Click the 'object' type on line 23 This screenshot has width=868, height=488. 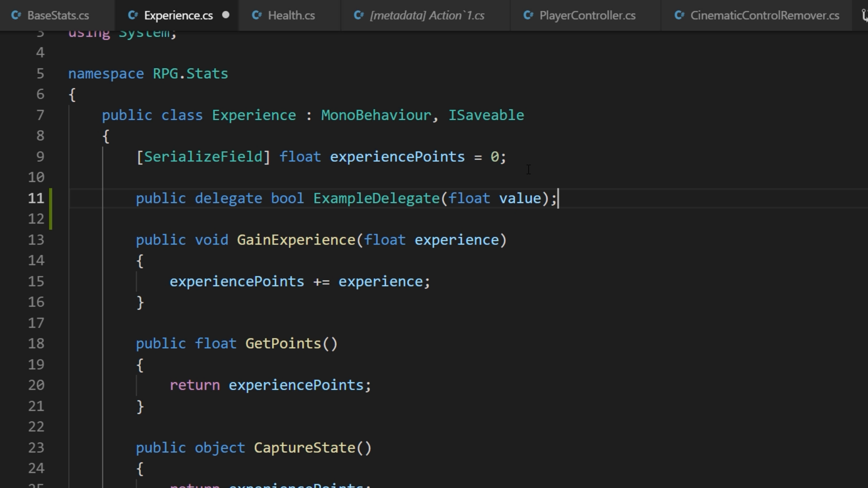click(220, 448)
